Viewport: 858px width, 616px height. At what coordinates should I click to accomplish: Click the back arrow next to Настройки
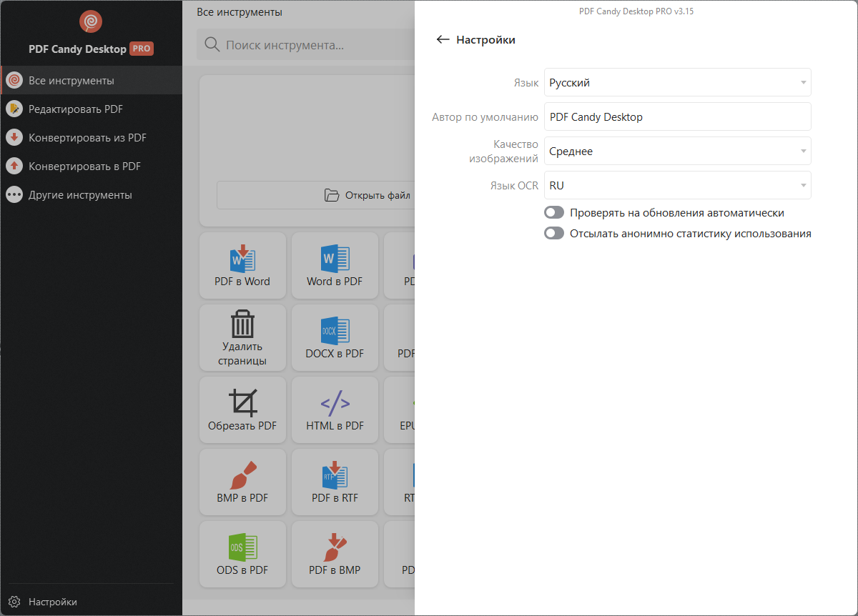[443, 40]
